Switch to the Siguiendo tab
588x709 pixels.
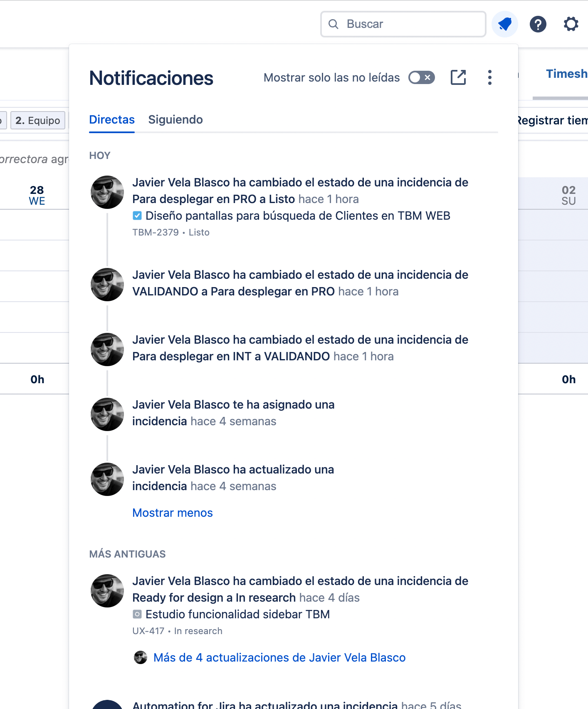click(x=175, y=120)
